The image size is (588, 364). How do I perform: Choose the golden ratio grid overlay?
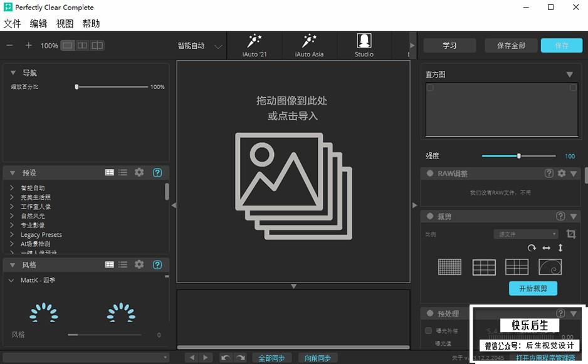[x=517, y=267]
